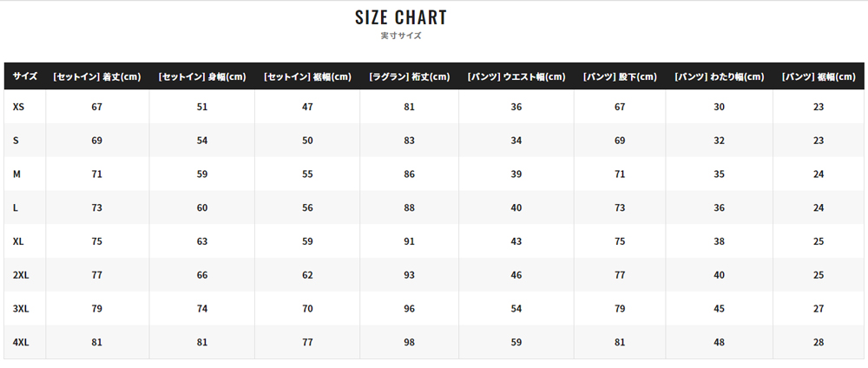The height and width of the screenshot is (368, 868).
Task: Click the [パンツ] 裾幅(cm) header
Action: pyautogui.click(x=819, y=76)
